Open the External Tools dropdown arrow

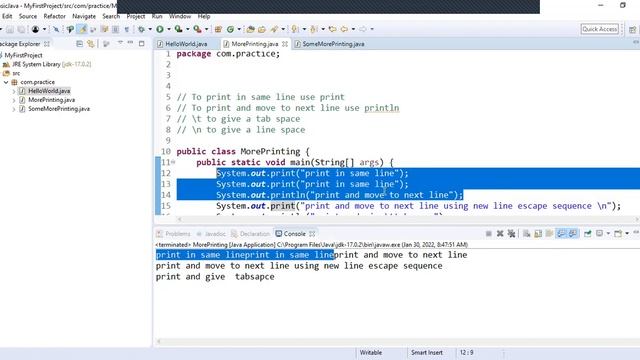tap(206, 29)
